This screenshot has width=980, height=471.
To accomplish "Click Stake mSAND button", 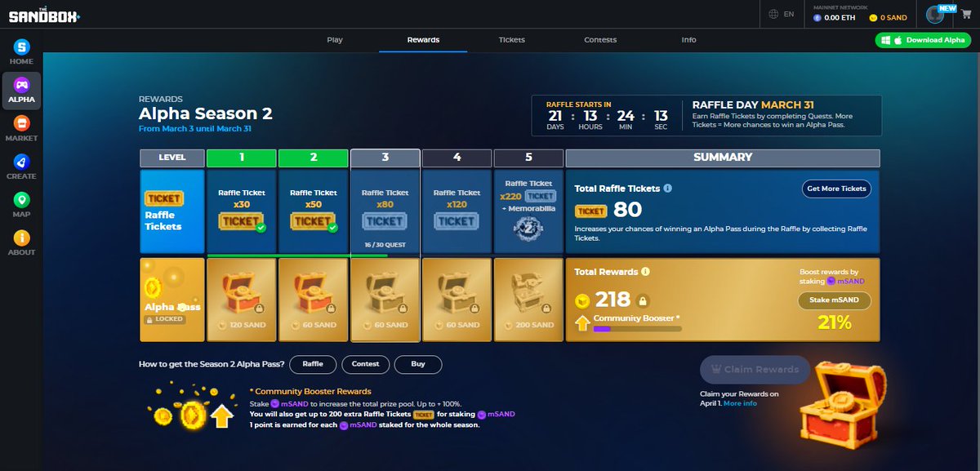I will coord(834,300).
